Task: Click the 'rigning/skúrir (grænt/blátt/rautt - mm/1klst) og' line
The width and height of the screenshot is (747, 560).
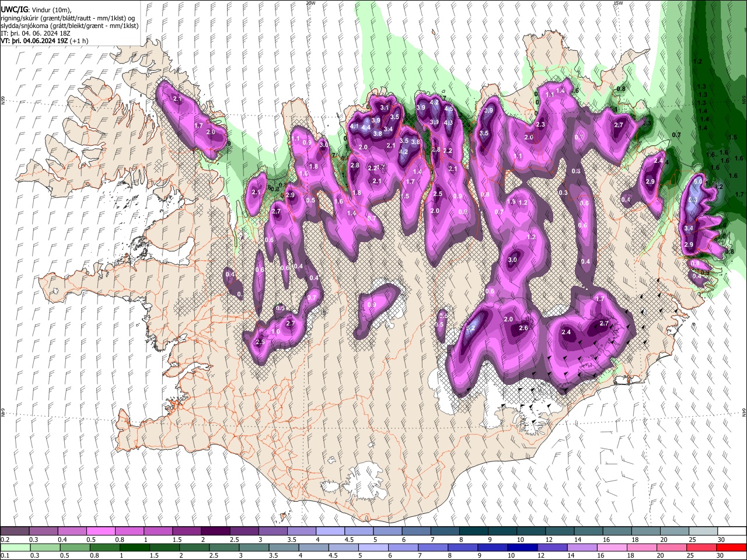Action: pos(68,18)
